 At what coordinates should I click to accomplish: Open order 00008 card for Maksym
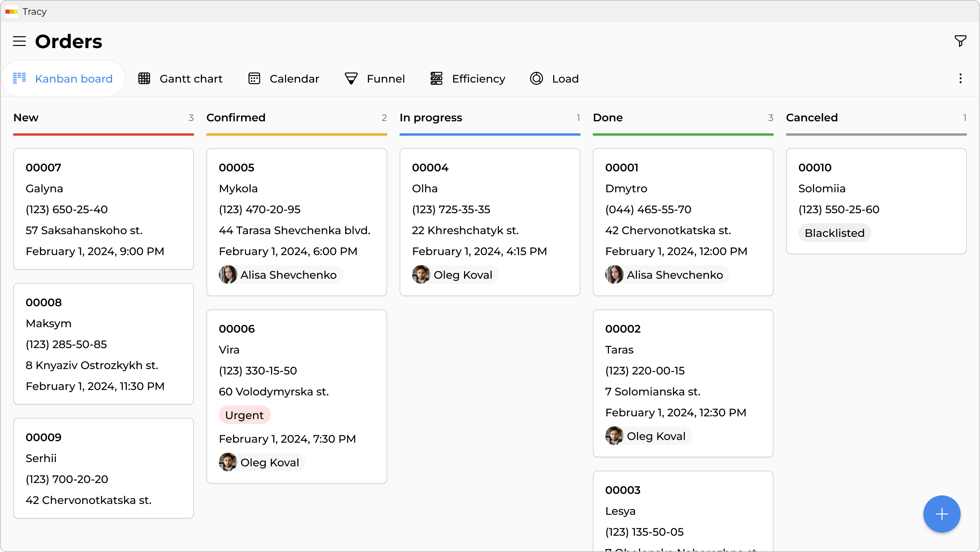tap(103, 343)
